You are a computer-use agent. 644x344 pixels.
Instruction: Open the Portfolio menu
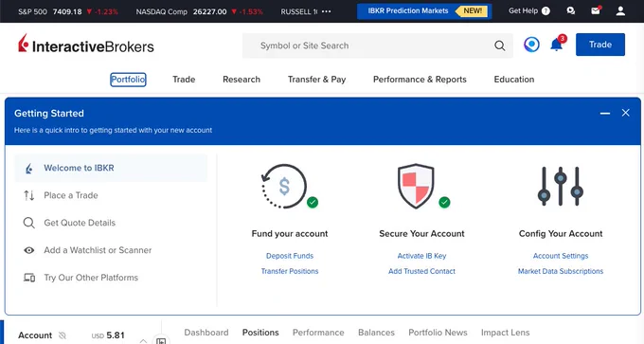tap(128, 80)
